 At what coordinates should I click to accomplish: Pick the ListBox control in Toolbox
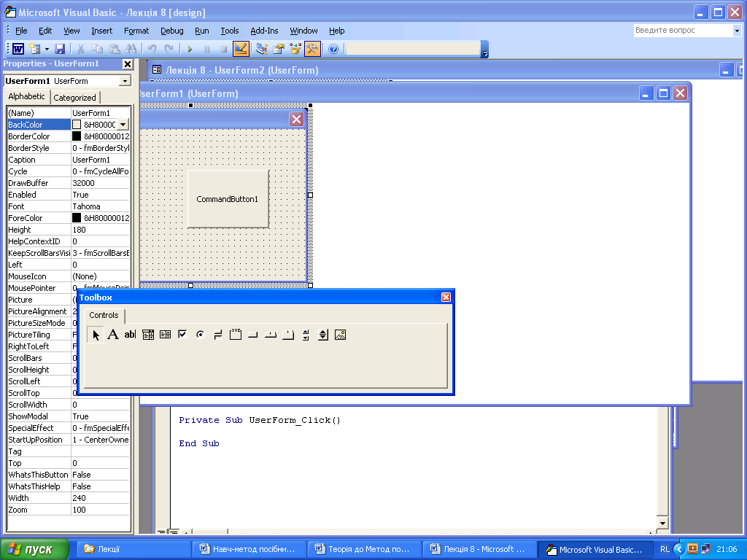166,335
